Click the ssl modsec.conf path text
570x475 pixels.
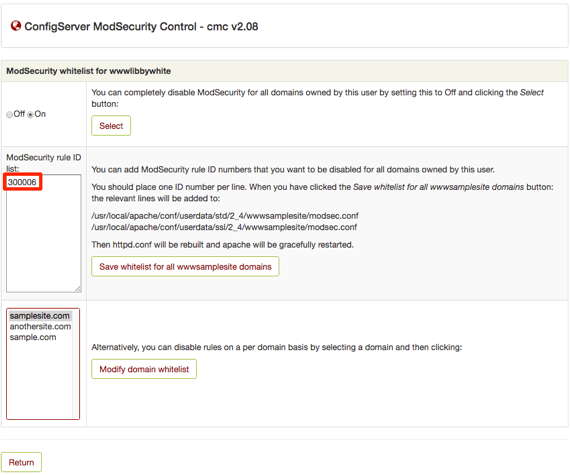point(224,227)
